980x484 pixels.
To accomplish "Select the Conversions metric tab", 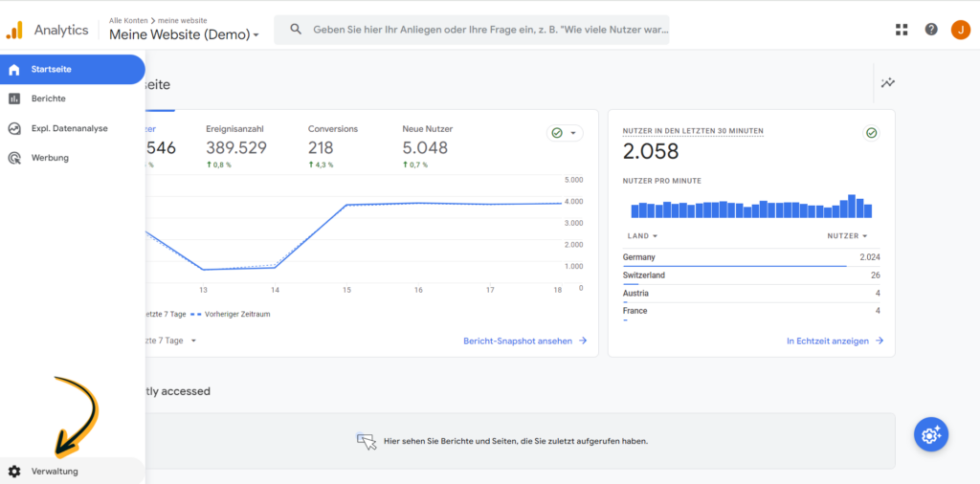I will pyautogui.click(x=333, y=139).
